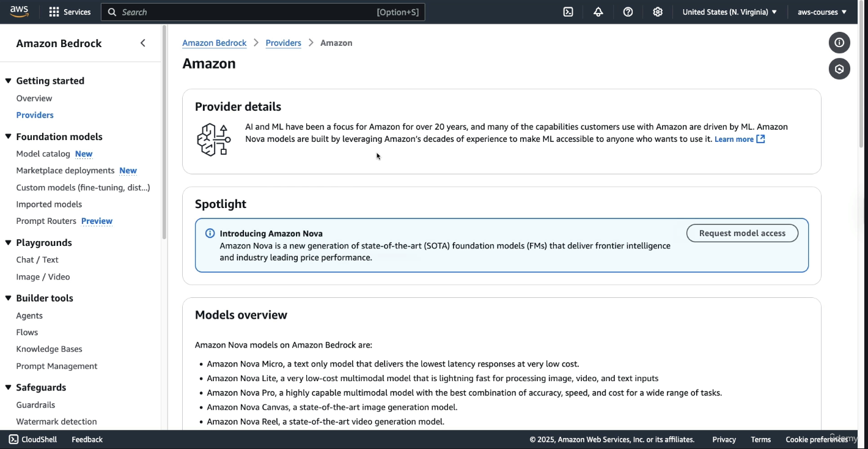Click the Feedback footer link
This screenshot has width=868, height=449.
tap(87, 439)
